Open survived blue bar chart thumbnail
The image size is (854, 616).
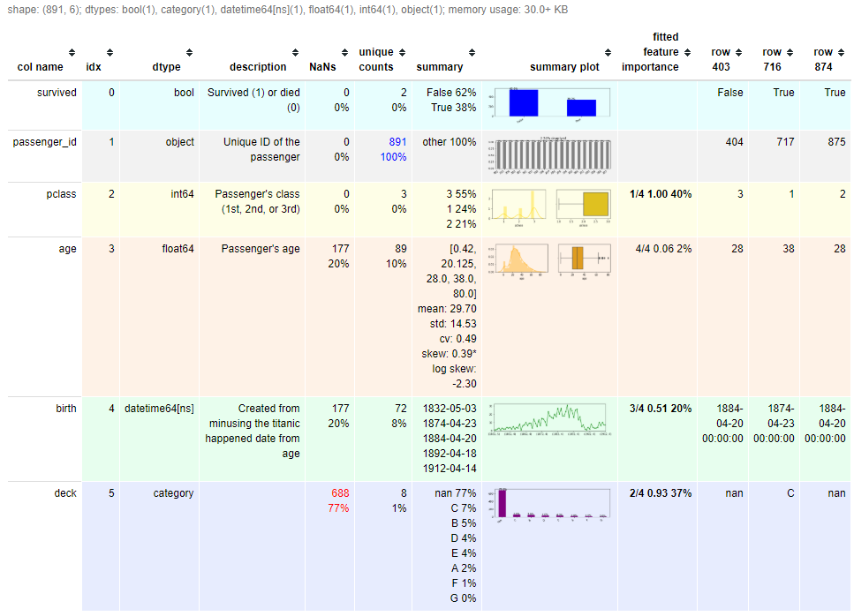pyautogui.click(x=549, y=104)
